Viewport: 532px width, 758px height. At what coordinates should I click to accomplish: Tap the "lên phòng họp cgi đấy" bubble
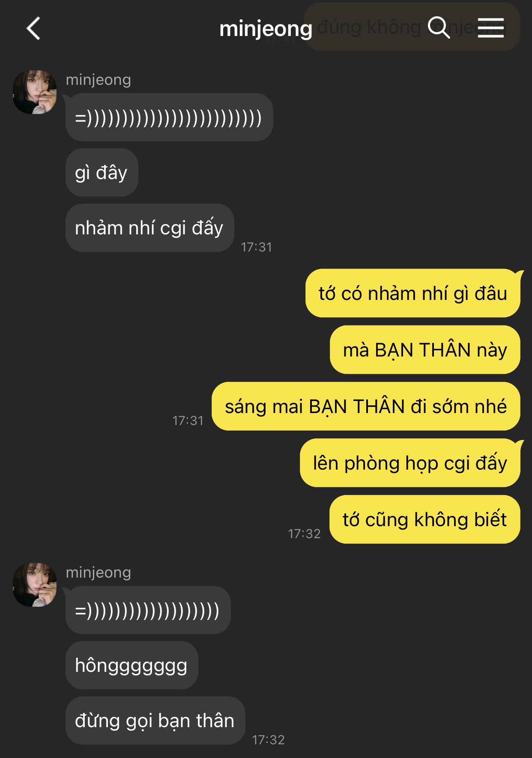410,463
